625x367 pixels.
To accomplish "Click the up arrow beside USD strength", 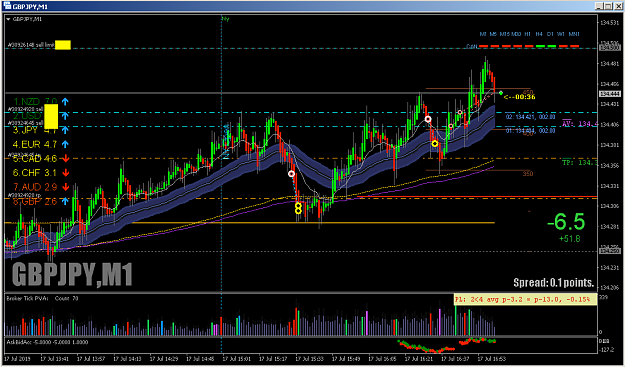I will pos(65,116).
